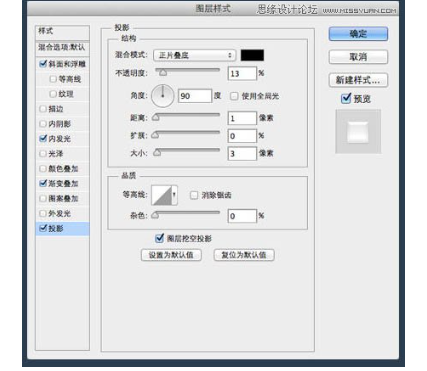Click the 距离 distance slider handle
This screenshot has height=371, width=427.
tap(156, 117)
